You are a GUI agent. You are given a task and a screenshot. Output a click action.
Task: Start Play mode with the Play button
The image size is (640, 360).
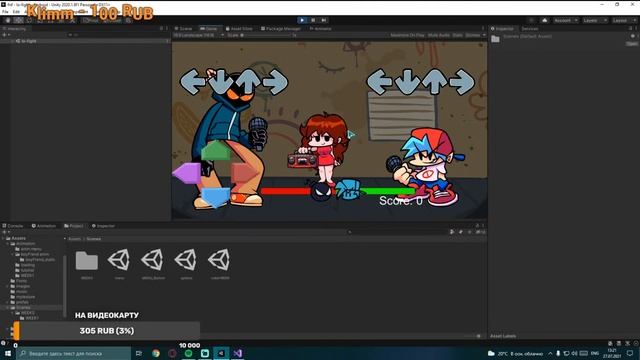pos(302,20)
